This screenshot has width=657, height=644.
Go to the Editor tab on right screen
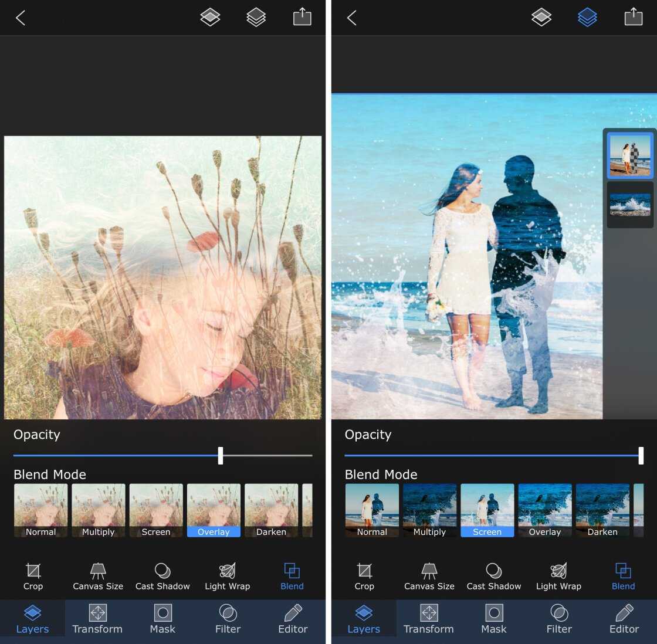624,620
